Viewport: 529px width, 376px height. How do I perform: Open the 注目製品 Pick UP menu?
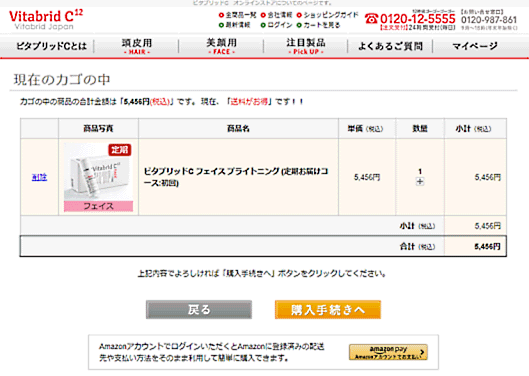(306, 46)
